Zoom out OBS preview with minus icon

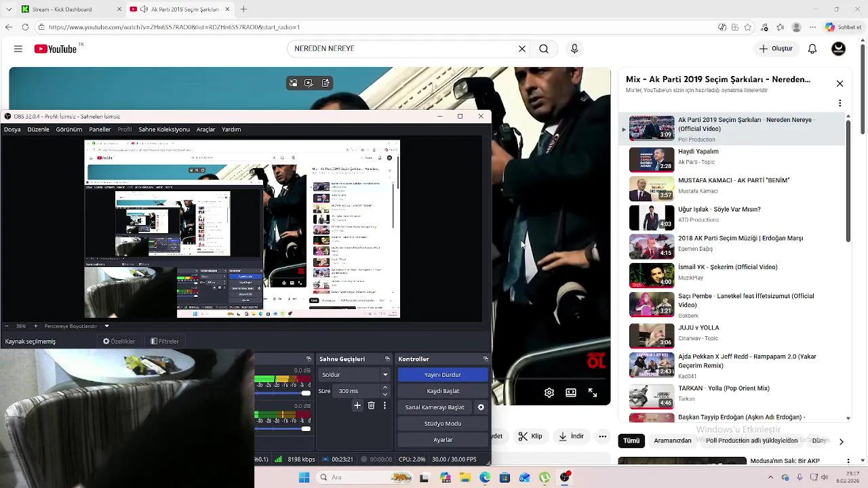(x=6, y=326)
